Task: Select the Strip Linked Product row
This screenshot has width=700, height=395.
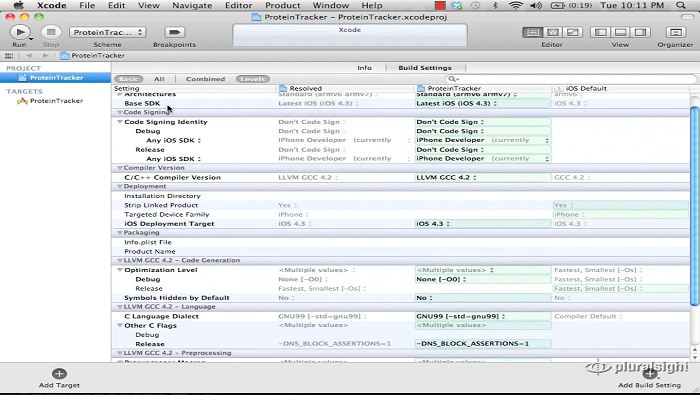Action: [400, 205]
